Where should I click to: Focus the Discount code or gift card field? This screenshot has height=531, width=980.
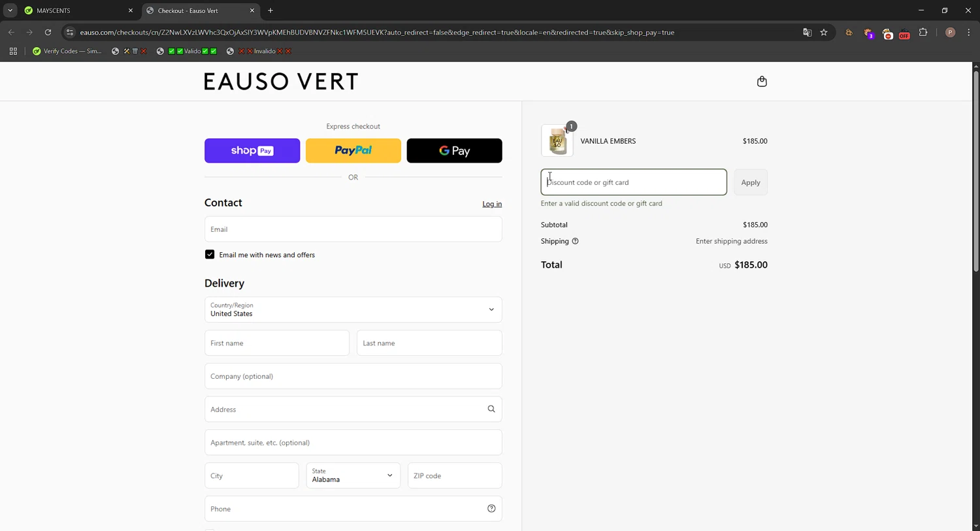634,182
